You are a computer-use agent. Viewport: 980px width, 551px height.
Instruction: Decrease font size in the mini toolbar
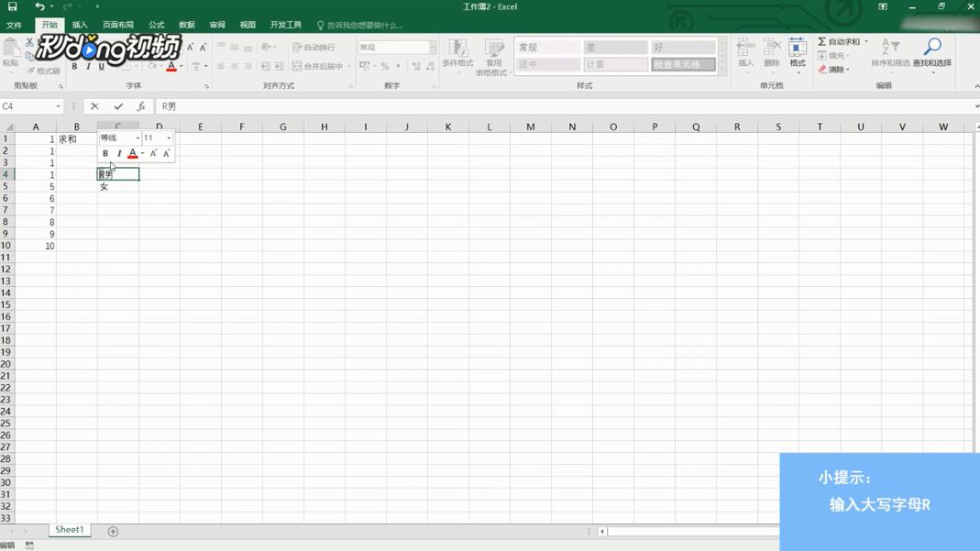click(x=166, y=153)
